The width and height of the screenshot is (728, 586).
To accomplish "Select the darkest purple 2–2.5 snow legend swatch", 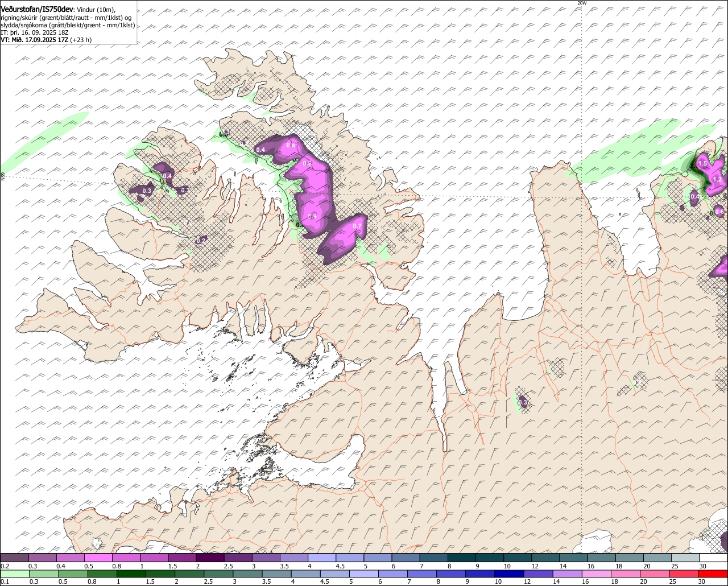I will click(x=210, y=558).
